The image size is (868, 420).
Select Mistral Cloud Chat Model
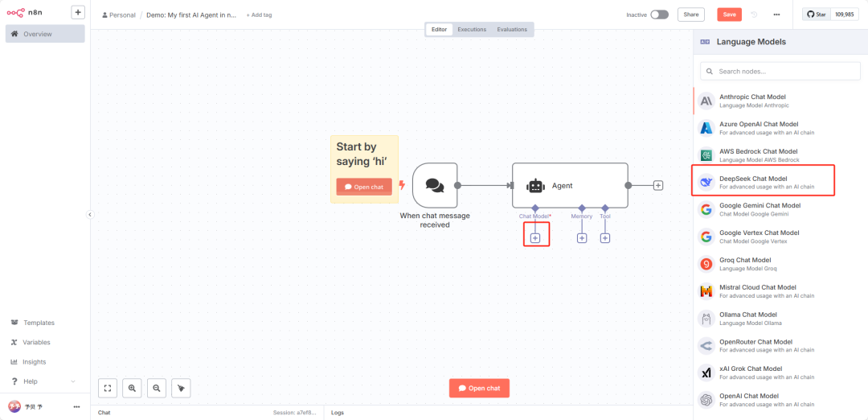tap(780, 291)
